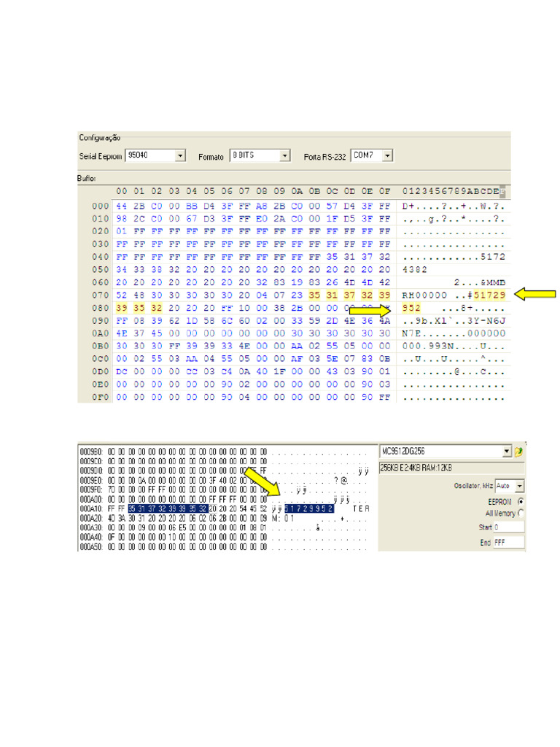Click column header 0F in buffer
The height and width of the screenshot is (747, 560).
click(385, 192)
